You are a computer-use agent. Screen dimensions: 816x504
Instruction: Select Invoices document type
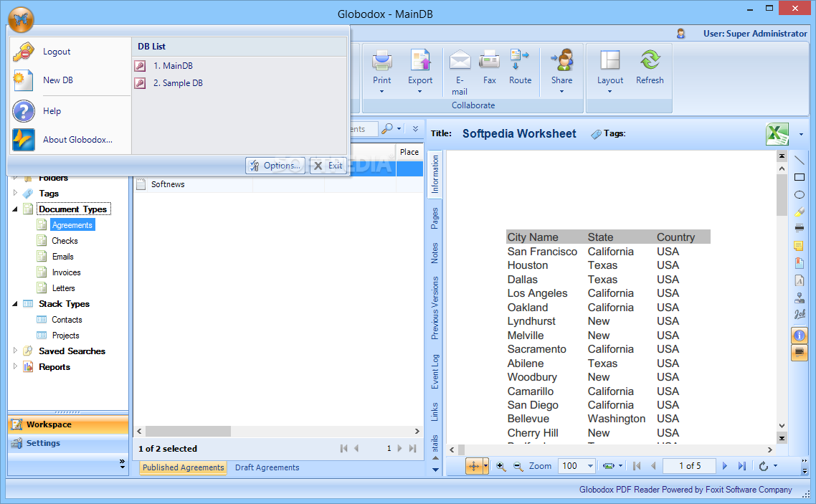66,272
